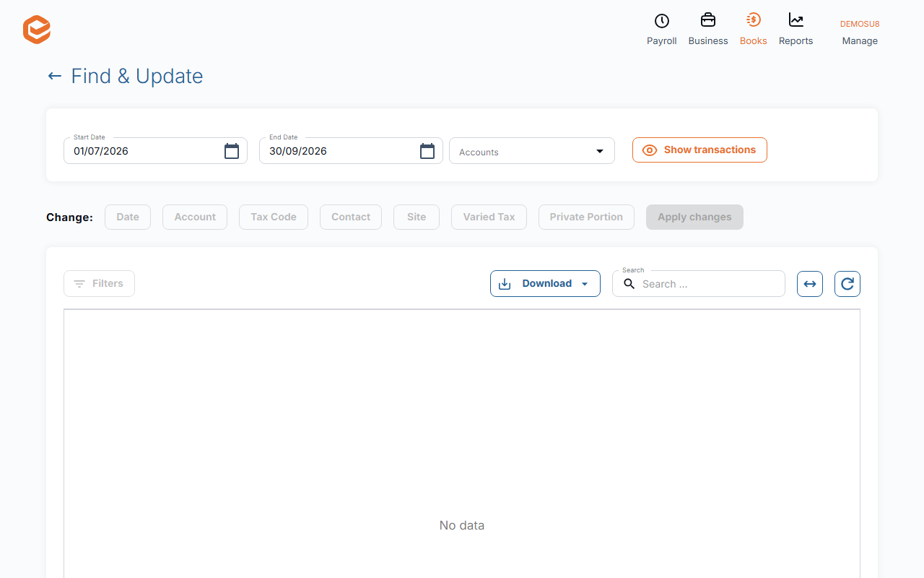
Task: Go back using the left arrow
Action: (x=54, y=76)
